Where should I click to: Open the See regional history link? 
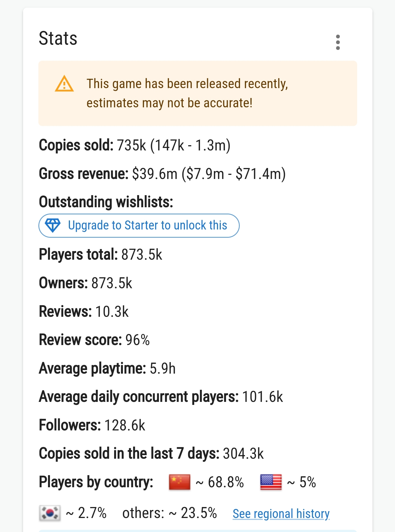[281, 514]
